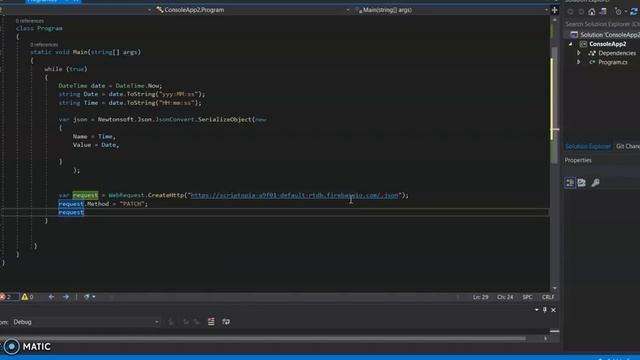Switch to the Git Changes tab
Screen dimensions: 640x360
click(628, 146)
